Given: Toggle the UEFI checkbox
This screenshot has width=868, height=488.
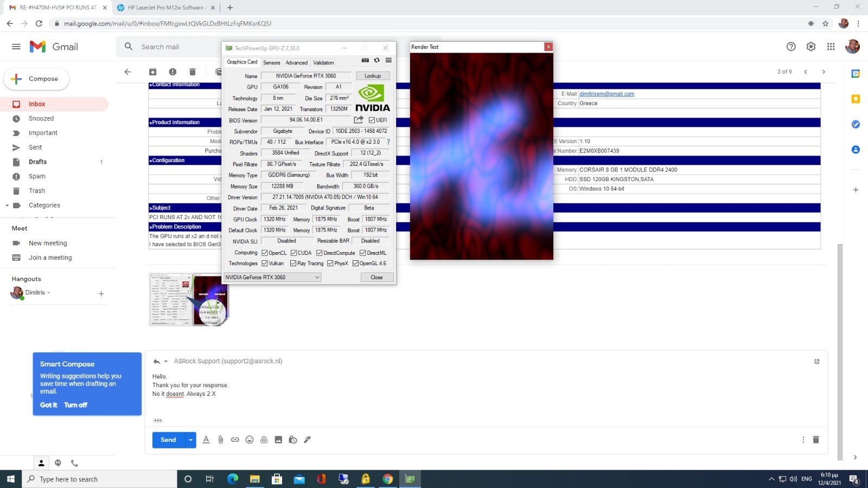Looking at the screenshot, I should (x=372, y=120).
